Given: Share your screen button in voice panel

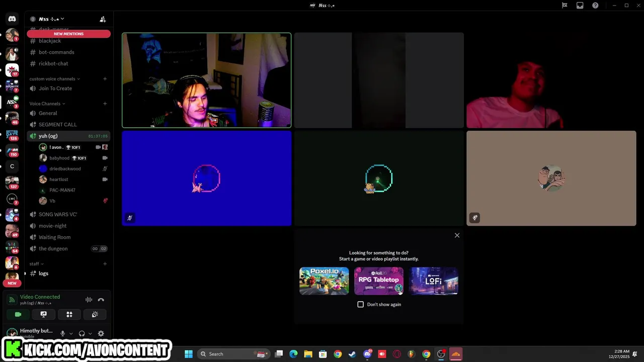Looking at the screenshot, I should 44,314.
